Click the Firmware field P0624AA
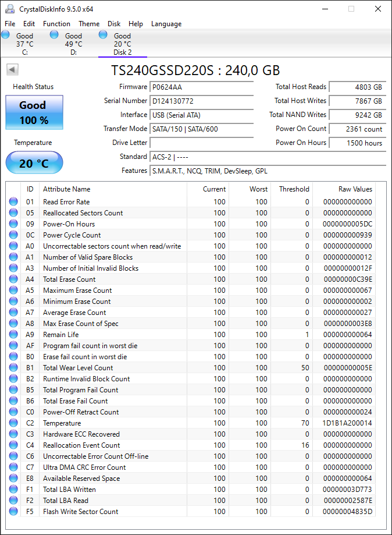This screenshot has width=392, height=535. click(x=201, y=87)
